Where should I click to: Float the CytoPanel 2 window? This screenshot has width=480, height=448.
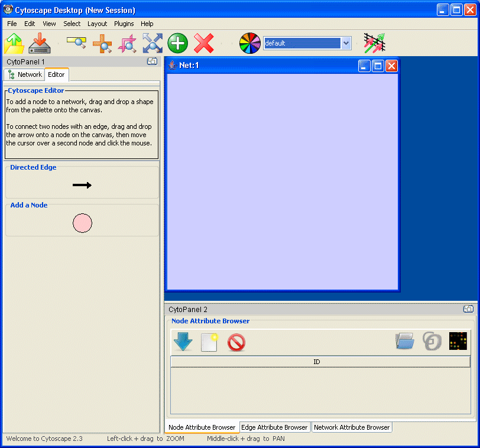pos(468,309)
